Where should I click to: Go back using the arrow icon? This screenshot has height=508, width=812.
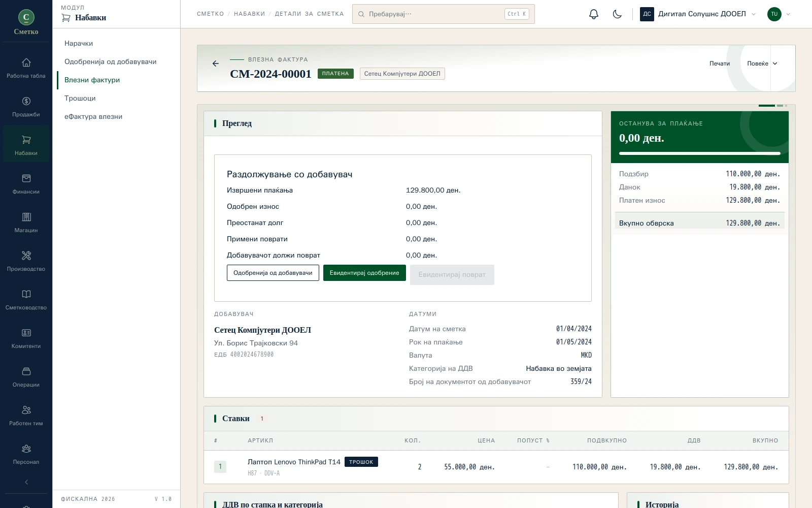pyautogui.click(x=216, y=63)
